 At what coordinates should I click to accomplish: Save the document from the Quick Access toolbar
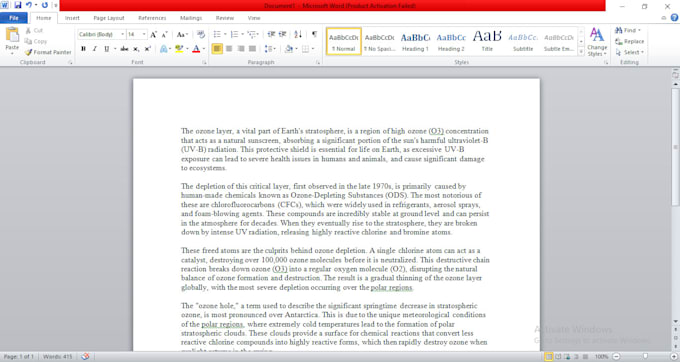(x=18, y=5)
